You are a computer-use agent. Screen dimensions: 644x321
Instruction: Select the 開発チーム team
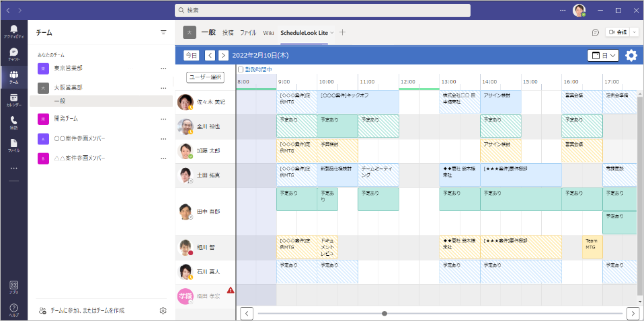click(x=66, y=119)
